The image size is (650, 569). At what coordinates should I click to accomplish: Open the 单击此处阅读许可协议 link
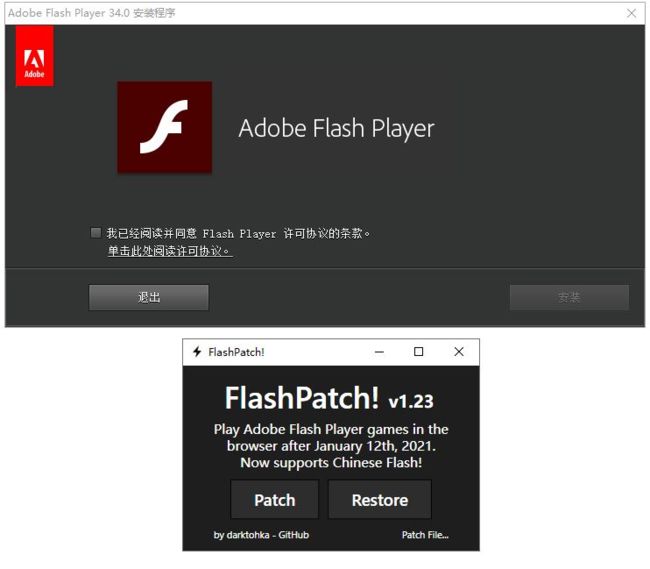[x=170, y=251]
